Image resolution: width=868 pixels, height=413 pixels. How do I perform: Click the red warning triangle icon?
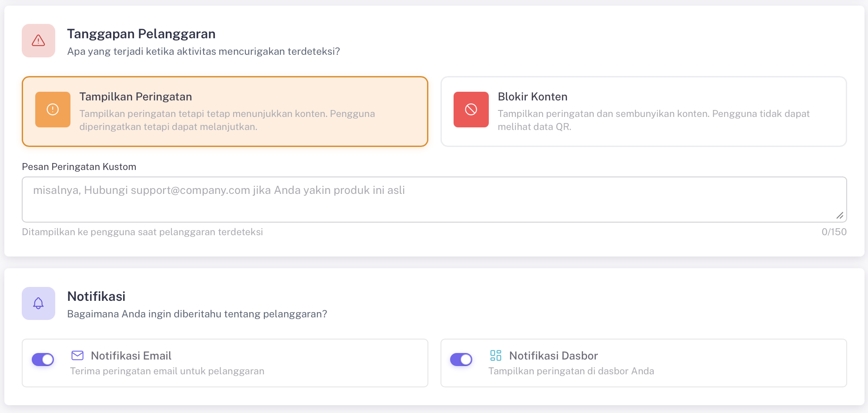tap(38, 40)
